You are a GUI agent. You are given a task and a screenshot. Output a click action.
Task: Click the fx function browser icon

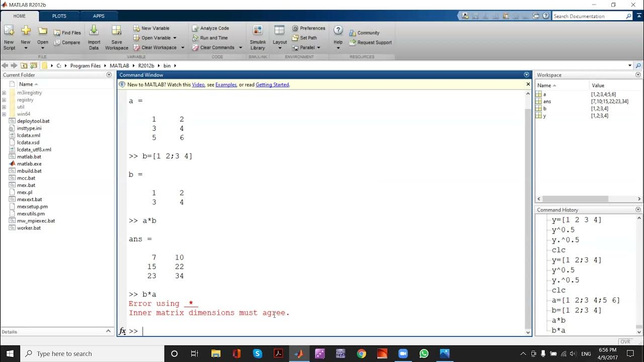(x=122, y=331)
